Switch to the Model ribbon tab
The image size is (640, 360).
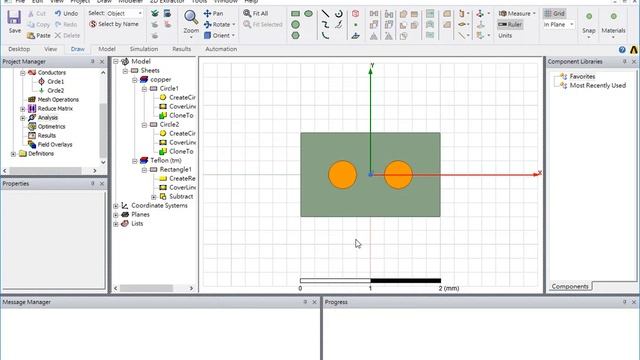click(107, 49)
